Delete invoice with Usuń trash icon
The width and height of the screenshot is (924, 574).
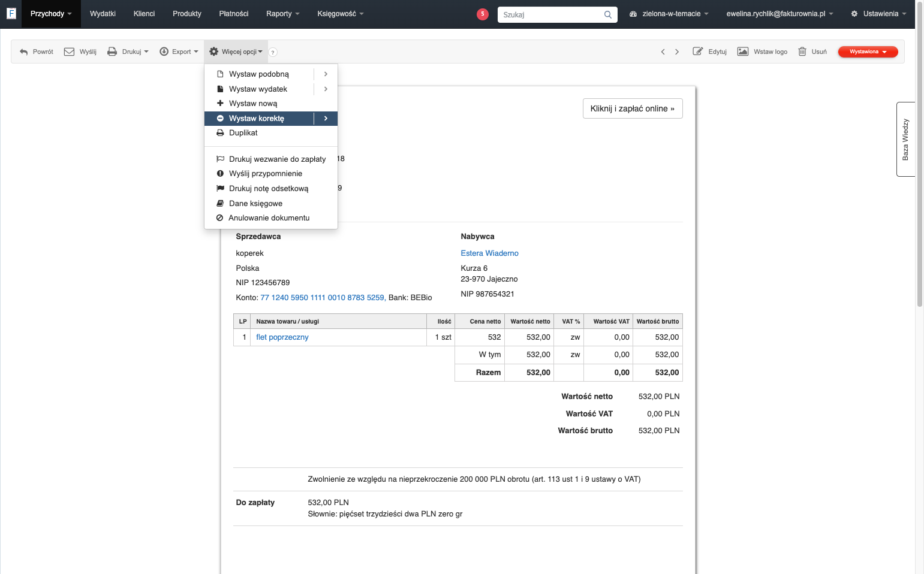point(812,52)
